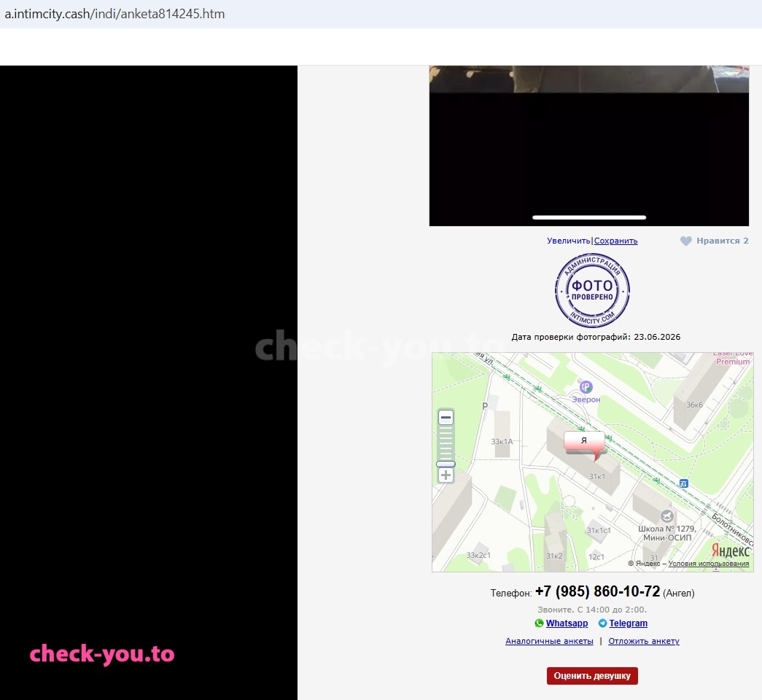Click the red Оценить девушку button
Image resolution: width=762 pixels, height=700 pixels.
pyautogui.click(x=592, y=676)
